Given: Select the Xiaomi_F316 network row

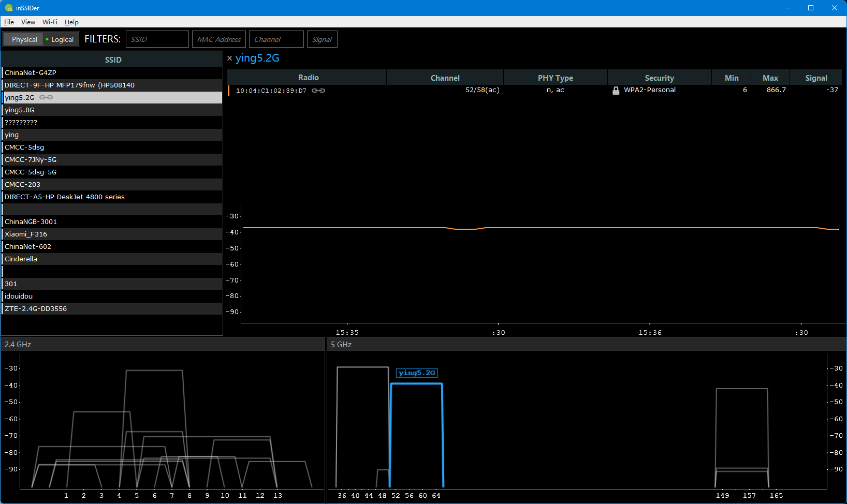Looking at the screenshot, I should 26,234.
